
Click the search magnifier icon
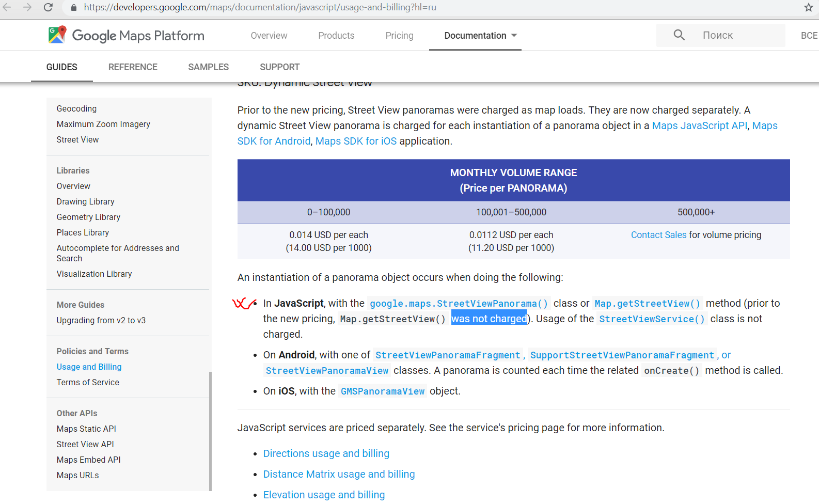(679, 35)
